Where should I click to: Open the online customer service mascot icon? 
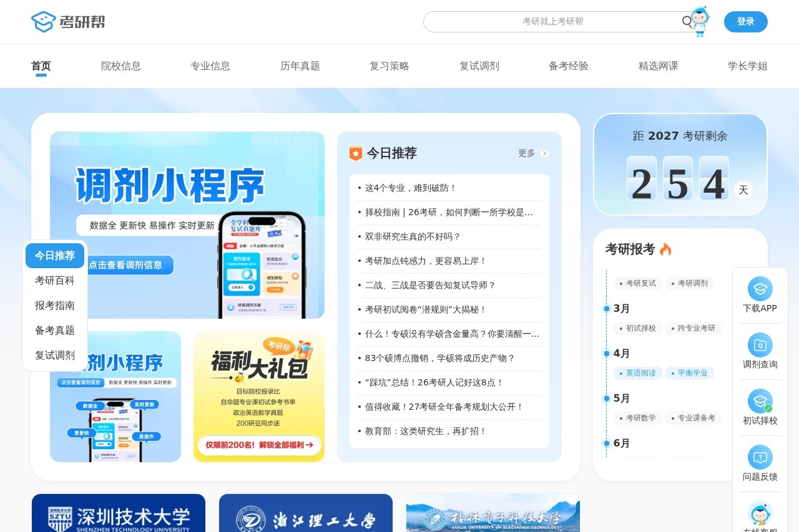coord(760,513)
